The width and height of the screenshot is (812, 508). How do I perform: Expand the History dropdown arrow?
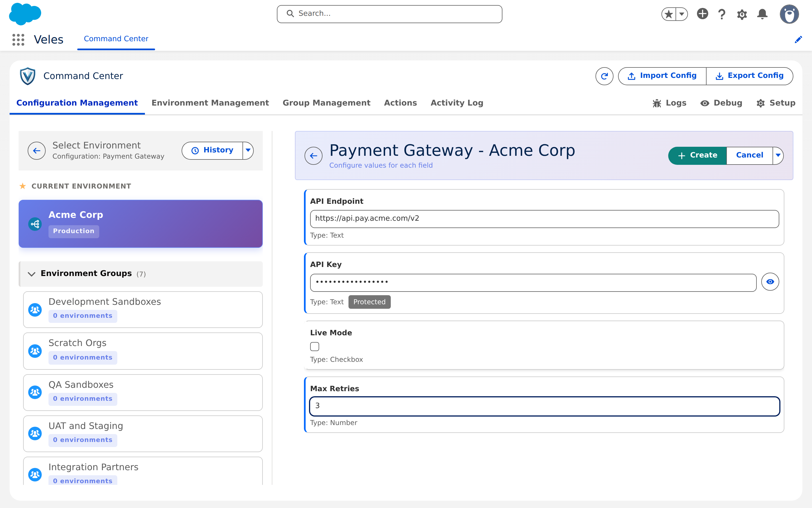pos(248,150)
